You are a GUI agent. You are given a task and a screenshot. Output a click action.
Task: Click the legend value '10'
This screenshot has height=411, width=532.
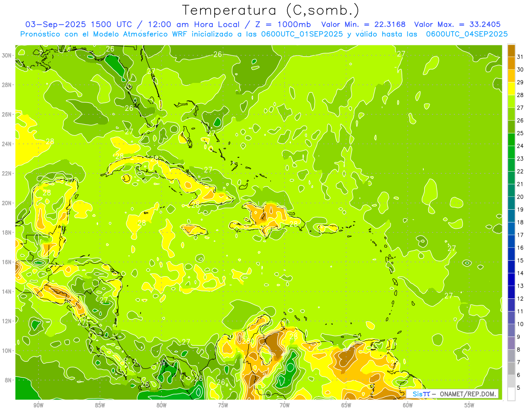point(520,324)
